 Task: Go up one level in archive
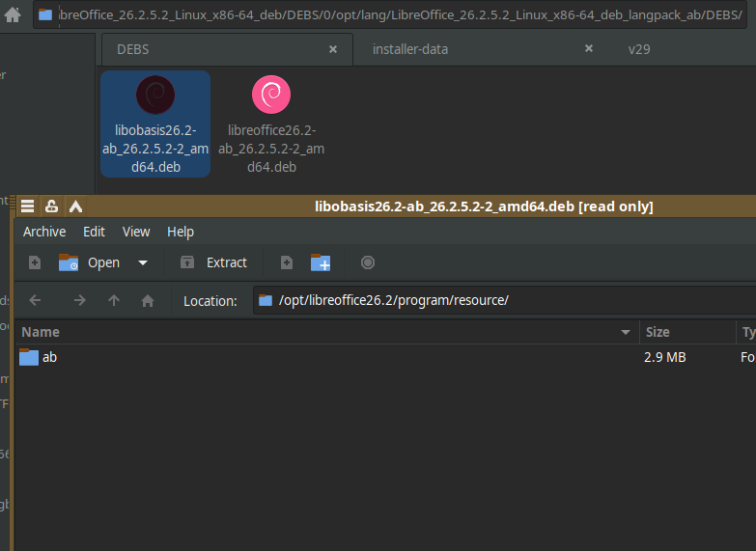pyautogui.click(x=114, y=301)
